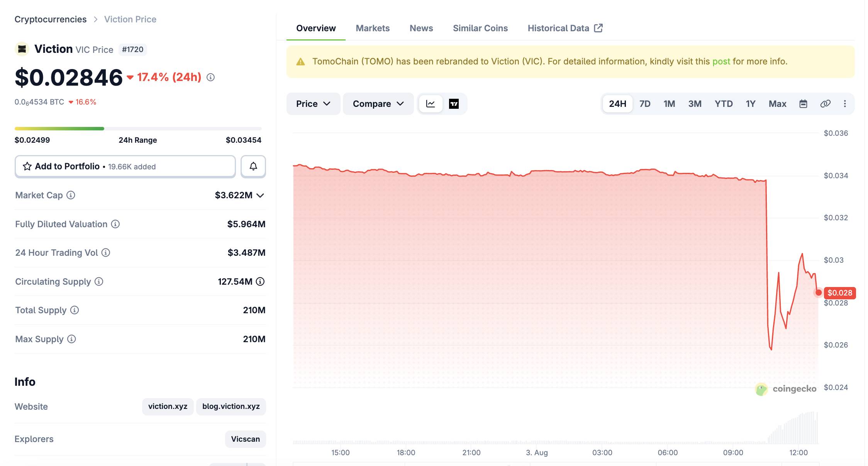Click the external link icon next to Historical Data
The width and height of the screenshot is (868, 466).
point(598,28)
